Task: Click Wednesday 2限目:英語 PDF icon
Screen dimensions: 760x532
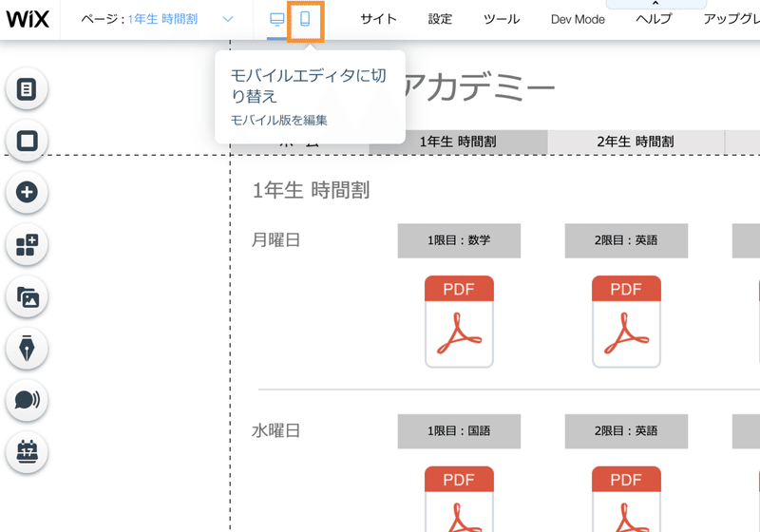Action: pos(626,499)
